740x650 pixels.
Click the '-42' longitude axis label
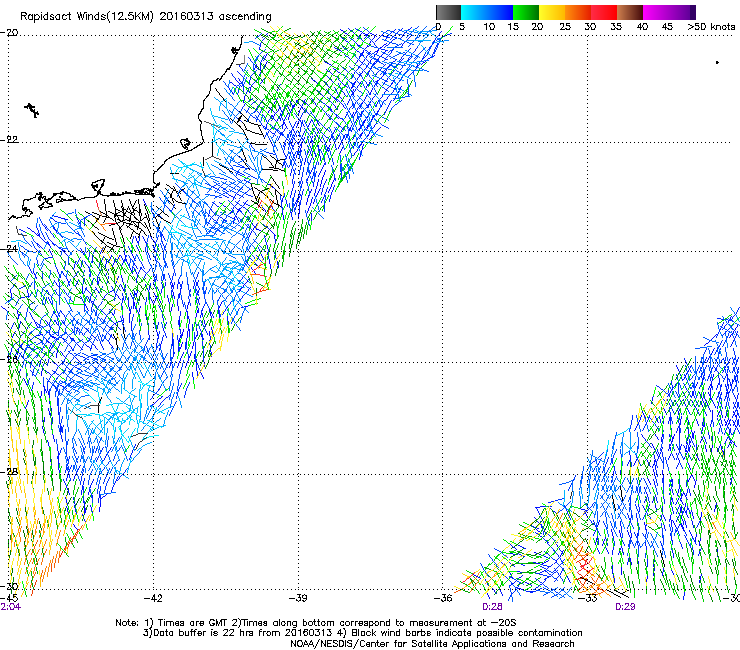coord(153,599)
